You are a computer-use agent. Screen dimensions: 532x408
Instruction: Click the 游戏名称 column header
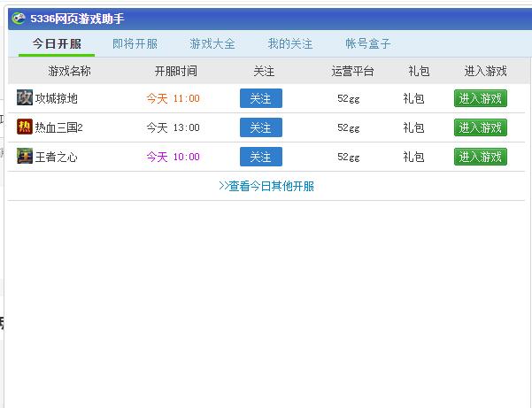click(70, 71)
